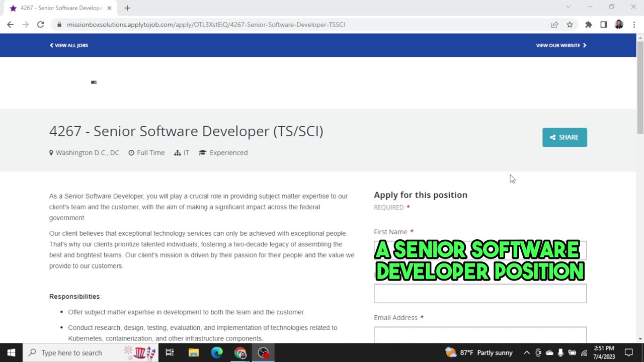
Task: Click the Apply for this position heading
Action: coord(421,195)
